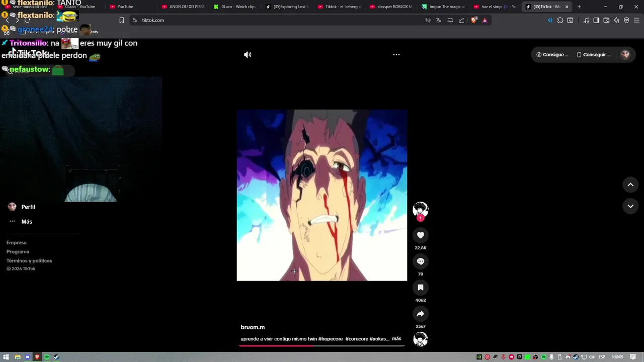The height and width of the screenshot is (362, 644).
Task: Click the anime video frame to pause
Action: (x=322, y=195)
